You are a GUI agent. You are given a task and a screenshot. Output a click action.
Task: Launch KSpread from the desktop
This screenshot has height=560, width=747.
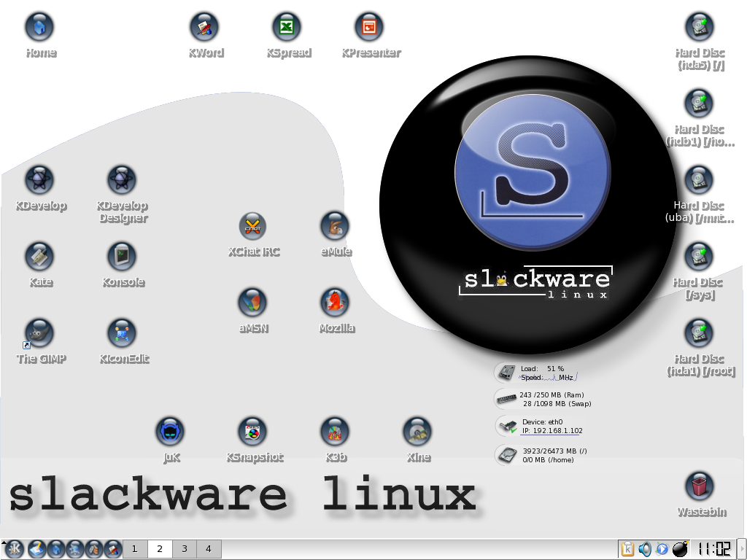click(x=287, y=27)
